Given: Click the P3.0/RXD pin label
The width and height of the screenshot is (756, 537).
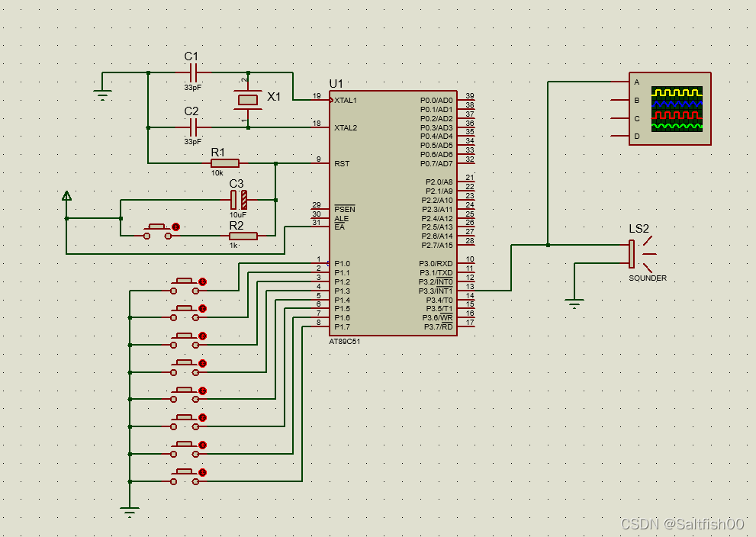Looking at the screenshot, I should [x=436, y=264].
